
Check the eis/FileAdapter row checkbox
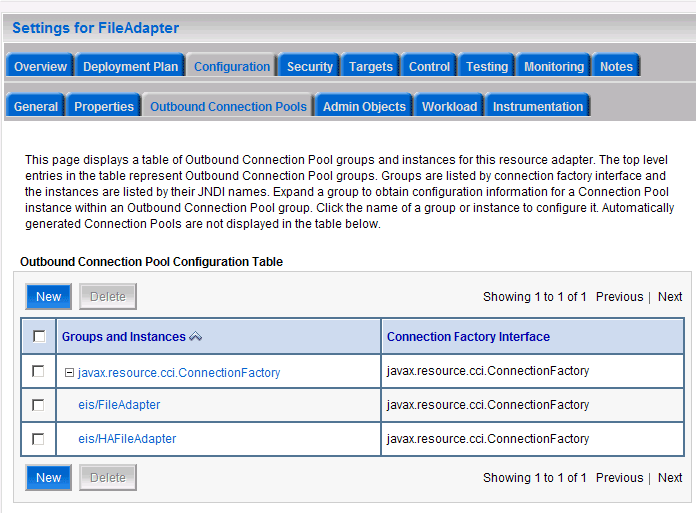tap(38, 405)
